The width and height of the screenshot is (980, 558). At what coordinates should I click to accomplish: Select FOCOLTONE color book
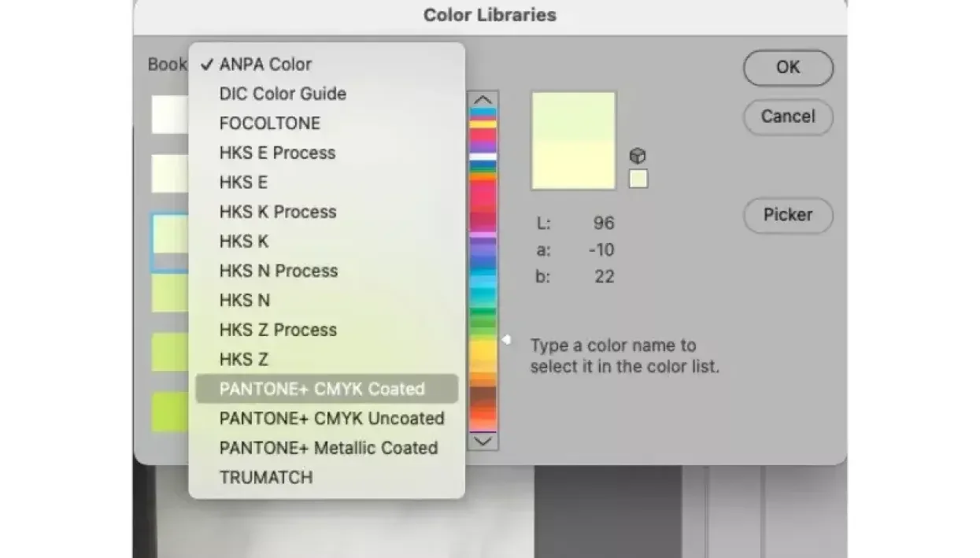(x=269, y=124)
